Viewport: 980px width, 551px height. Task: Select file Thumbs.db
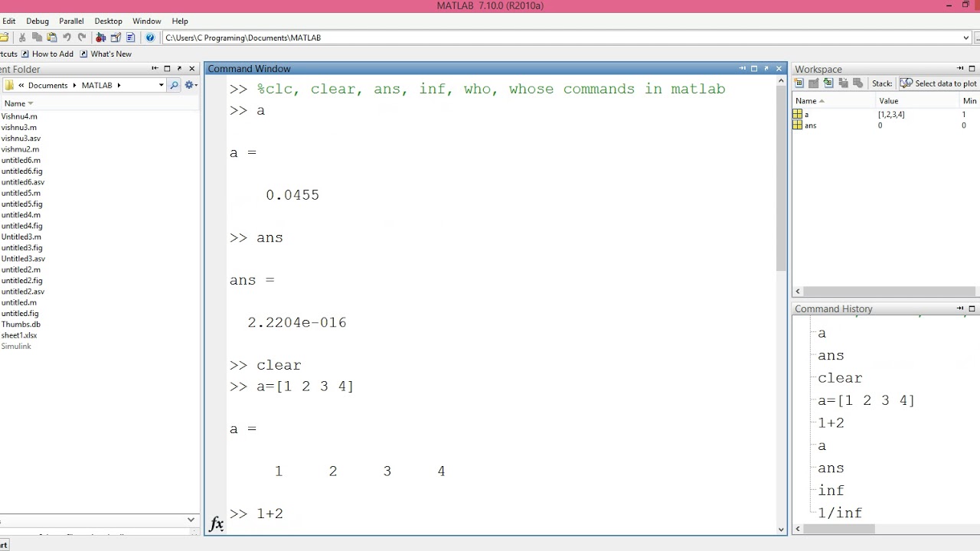21,324
